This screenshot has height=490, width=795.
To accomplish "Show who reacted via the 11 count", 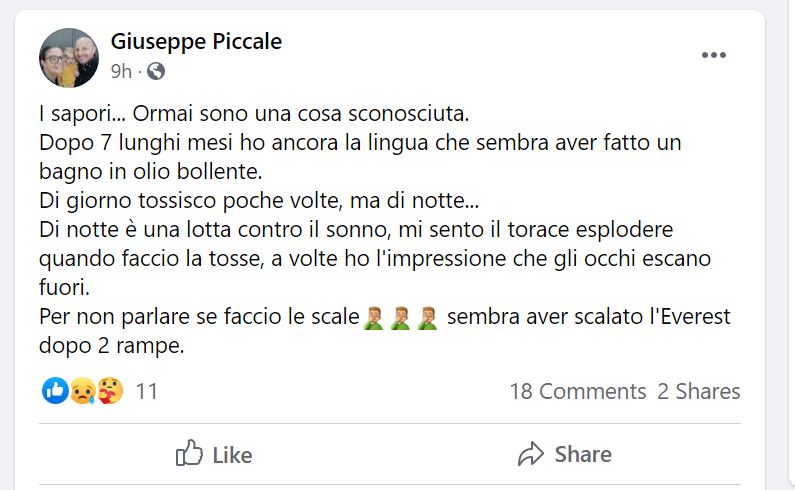I will click(146, 391).
